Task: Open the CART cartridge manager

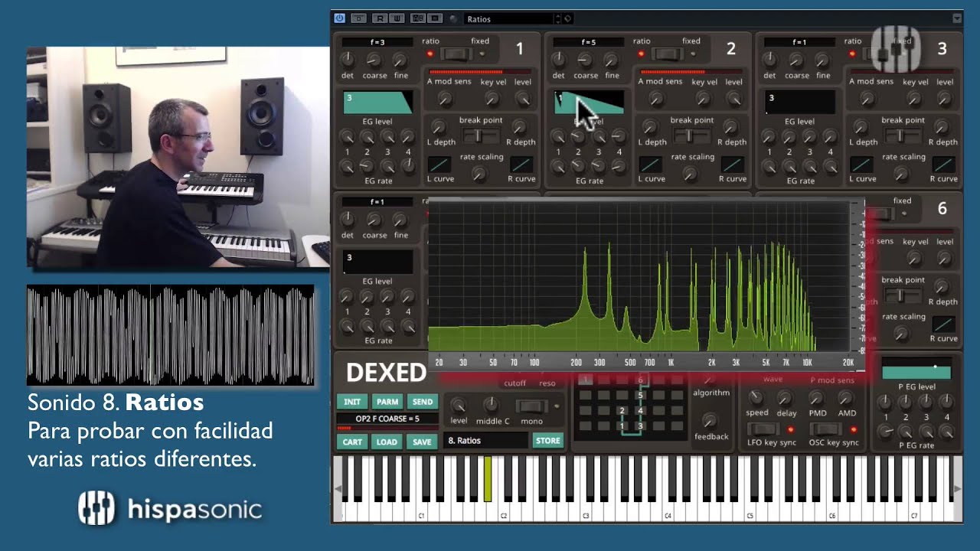Action: (352, 442)
